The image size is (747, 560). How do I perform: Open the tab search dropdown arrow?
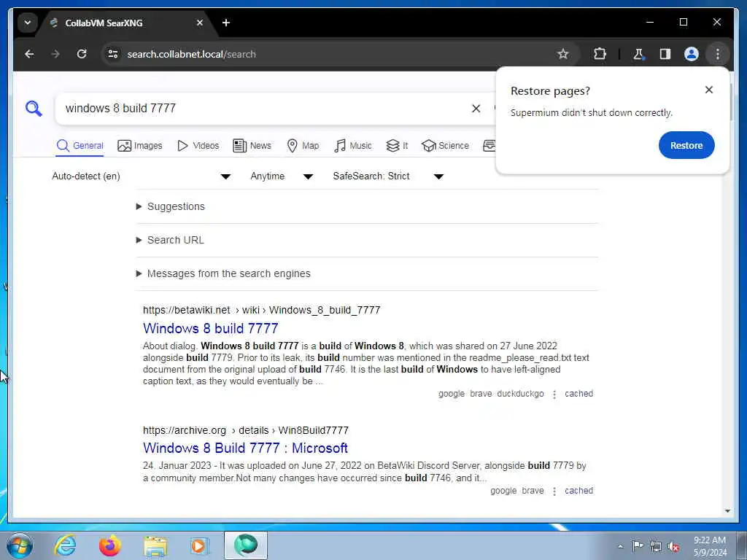click(28, 23)
